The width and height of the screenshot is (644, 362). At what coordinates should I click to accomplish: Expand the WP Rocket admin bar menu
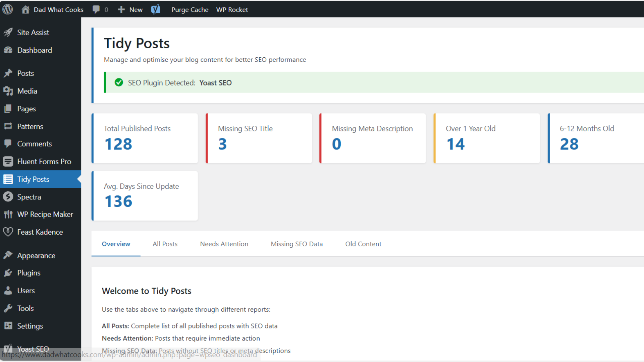coord(232,9)
